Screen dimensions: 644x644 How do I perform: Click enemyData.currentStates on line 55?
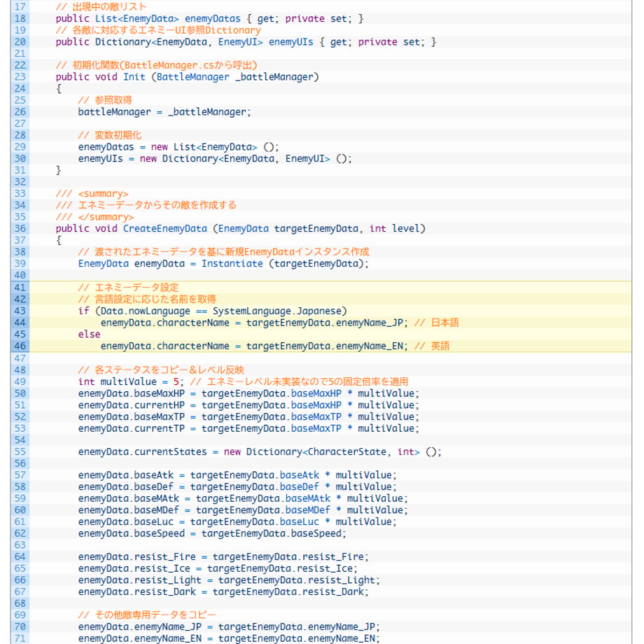coord(143,451)
